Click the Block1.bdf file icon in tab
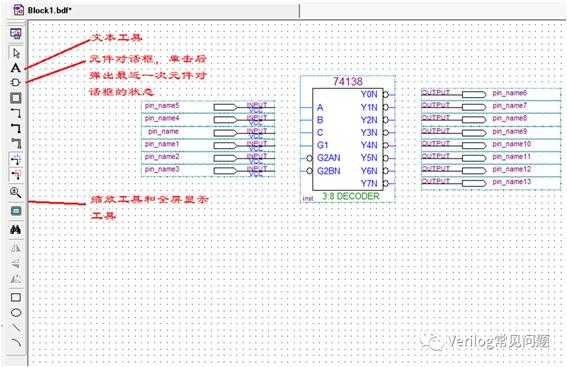567x367 pixels. (18, 10)
